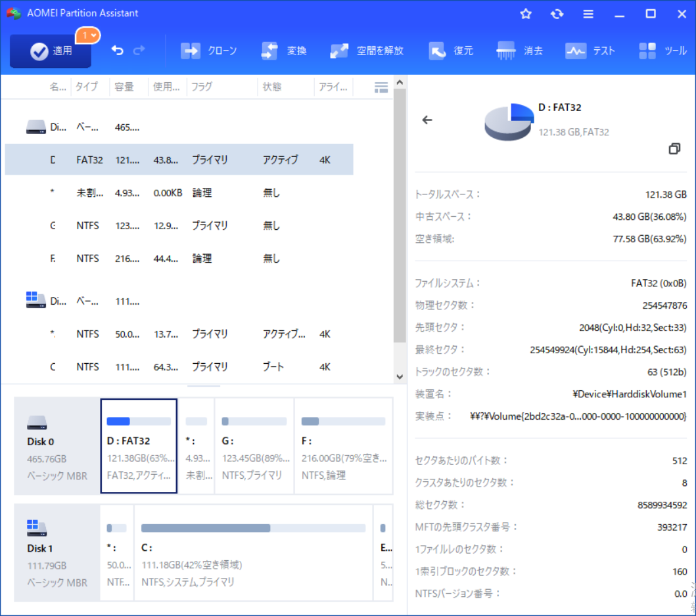Viewport: 696px width, 616px height.
Task: Click the partition list vertical scrollbar thumb
Action: coord(400,215)
